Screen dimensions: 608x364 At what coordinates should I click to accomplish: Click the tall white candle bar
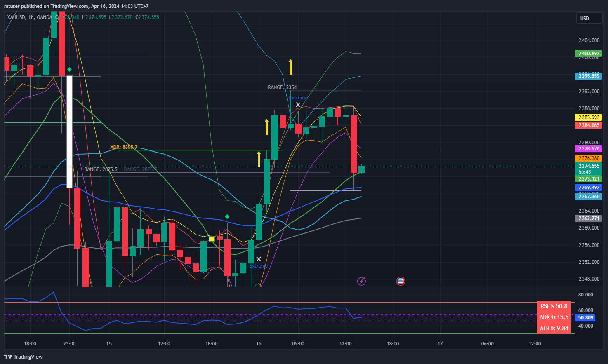[69, 132]
